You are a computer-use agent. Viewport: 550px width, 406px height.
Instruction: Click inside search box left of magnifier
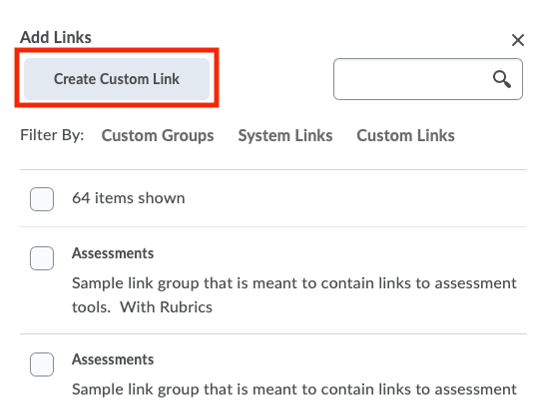[412, 79]
